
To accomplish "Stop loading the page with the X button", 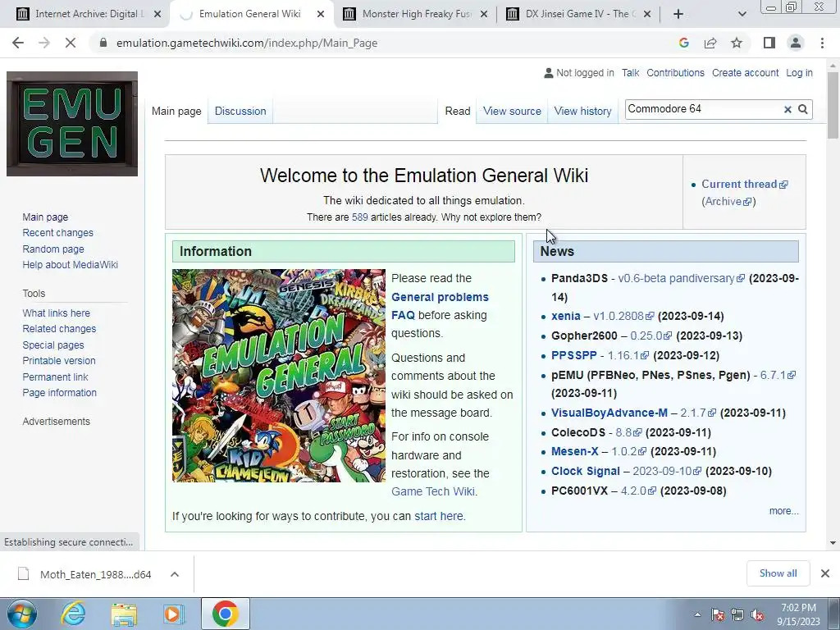I will (x=71, y=43).
